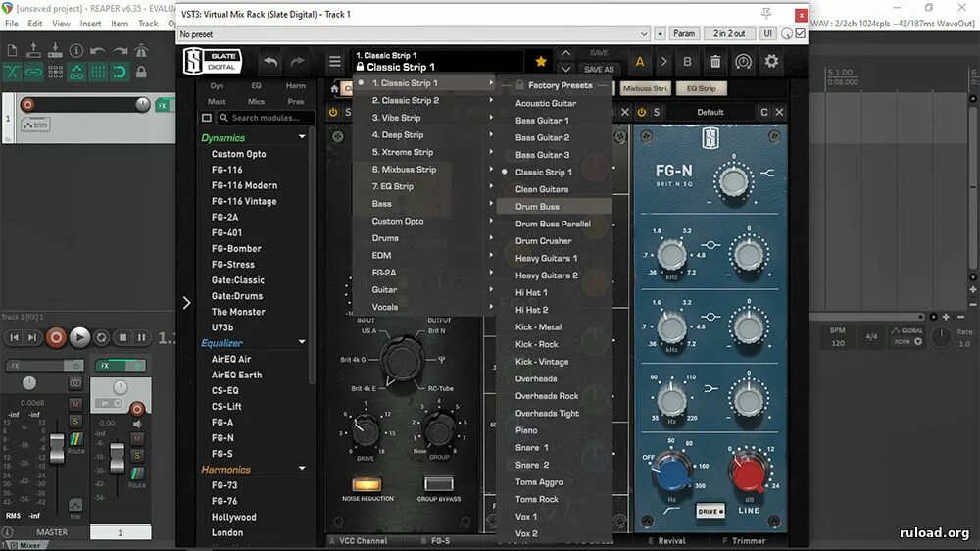Open 5. Xtreme Strip menu entry

pos(425,152)
